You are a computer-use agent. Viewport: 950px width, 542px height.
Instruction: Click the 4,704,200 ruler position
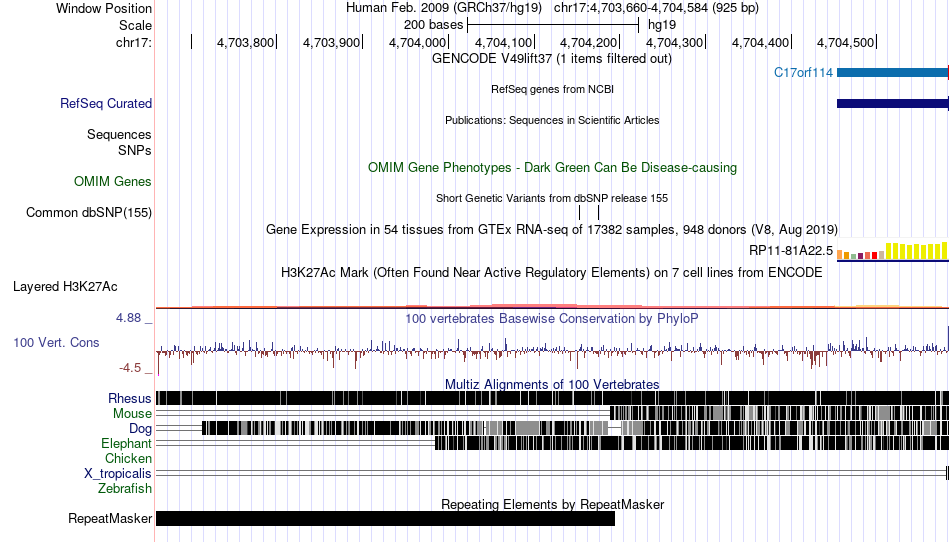pos(588,42)
